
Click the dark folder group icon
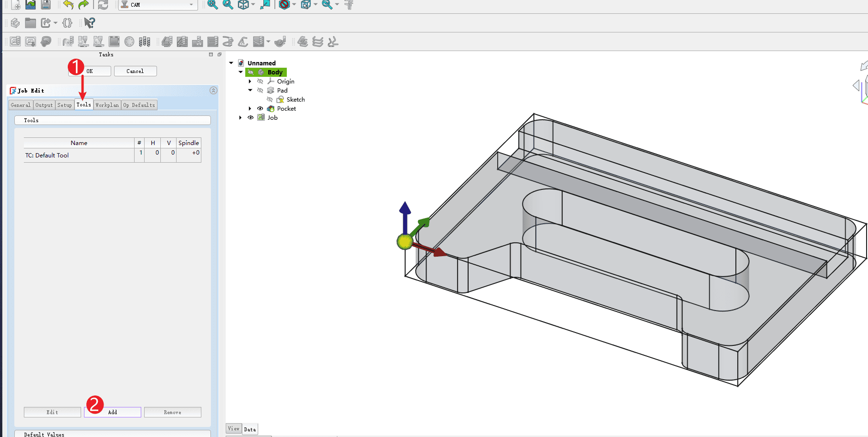coord(31,23)
